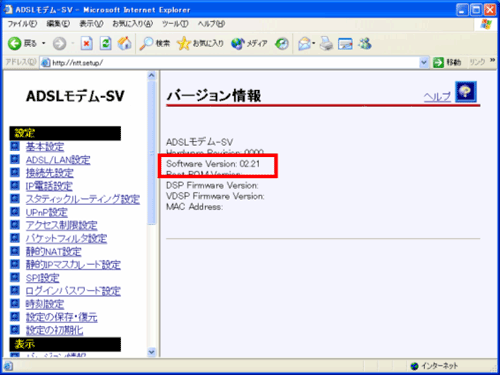The image size is (500, 375).
Task: Open the Back history dropdown arrow
Action: 44,43
